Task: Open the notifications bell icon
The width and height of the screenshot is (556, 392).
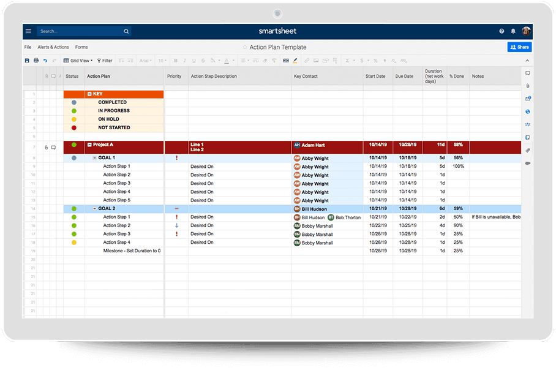Action: [513, 31]
